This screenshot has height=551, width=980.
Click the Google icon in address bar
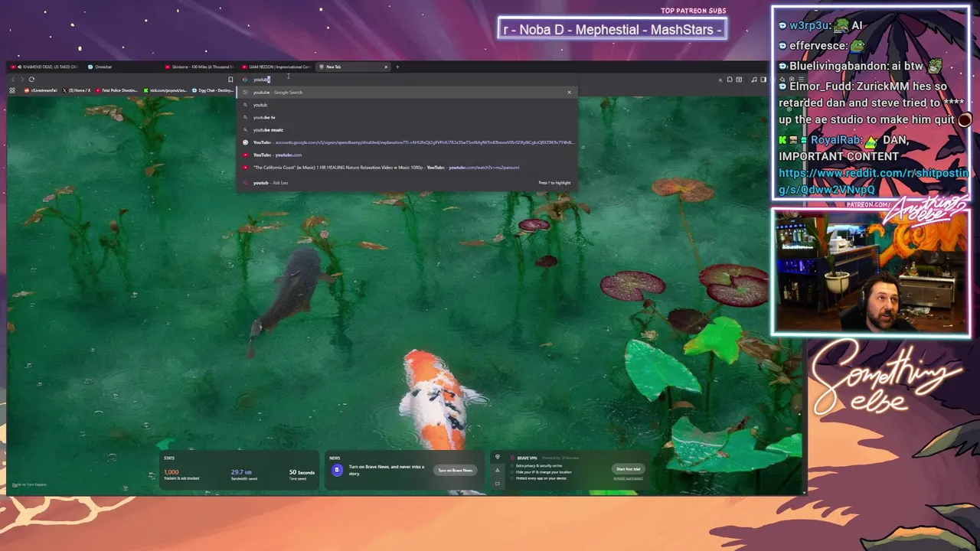[245, 80]
